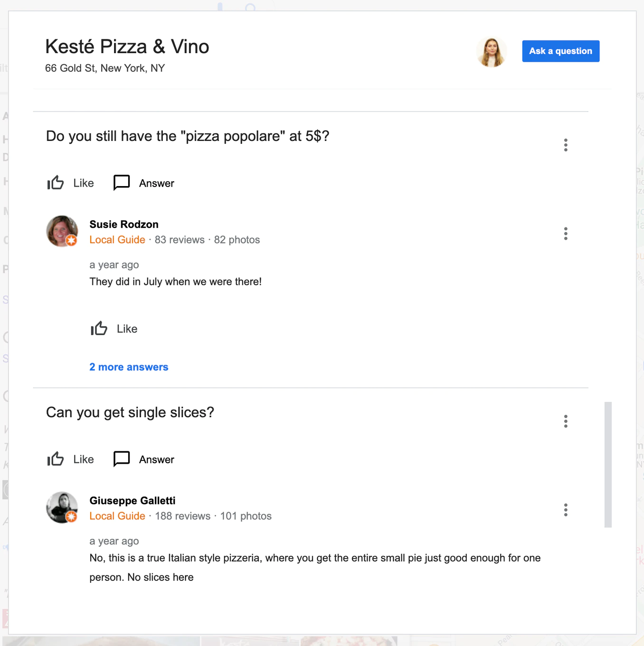
Task: Open more options for pizza popolare question
Action: tap(566, 145)
